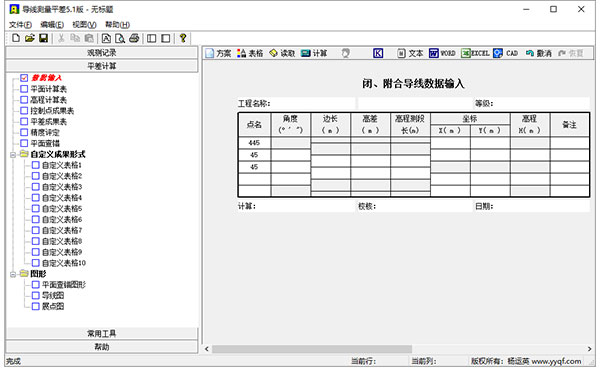Export to EXCEL via the toolbar

(475, 53)
